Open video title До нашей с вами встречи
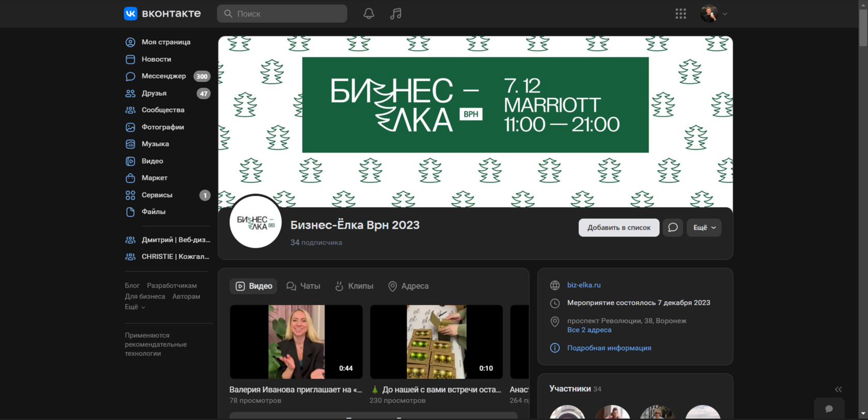The image size is (868, 420). [x=436, y=389]
